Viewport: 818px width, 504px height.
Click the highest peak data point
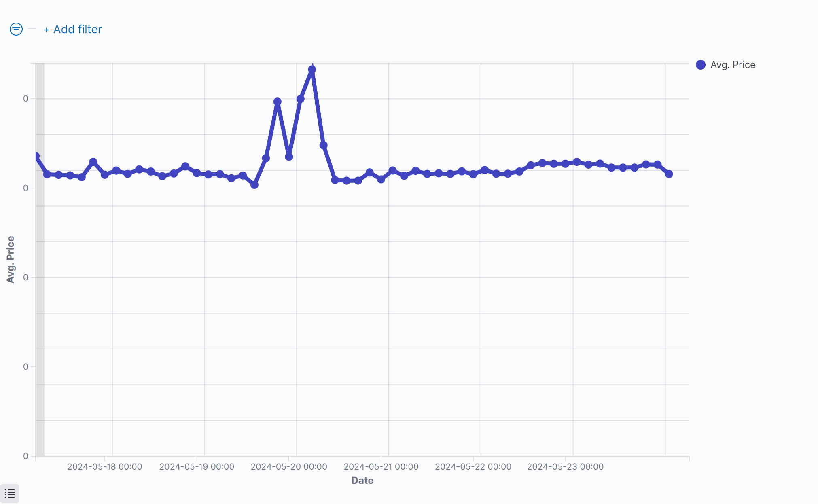pos(312,70)
